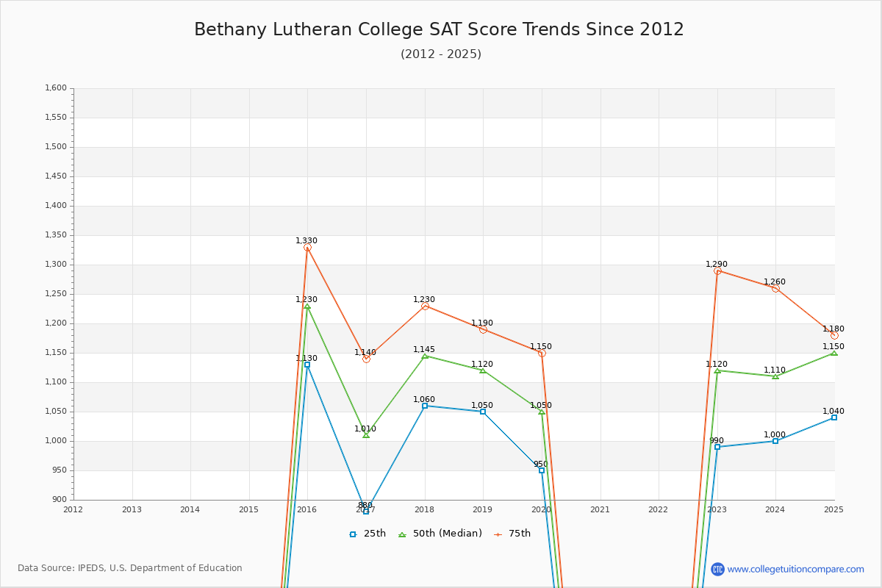Select the 2016 75th percentile point 1,330
882x588 pixels.
click(x=307, y=248)
